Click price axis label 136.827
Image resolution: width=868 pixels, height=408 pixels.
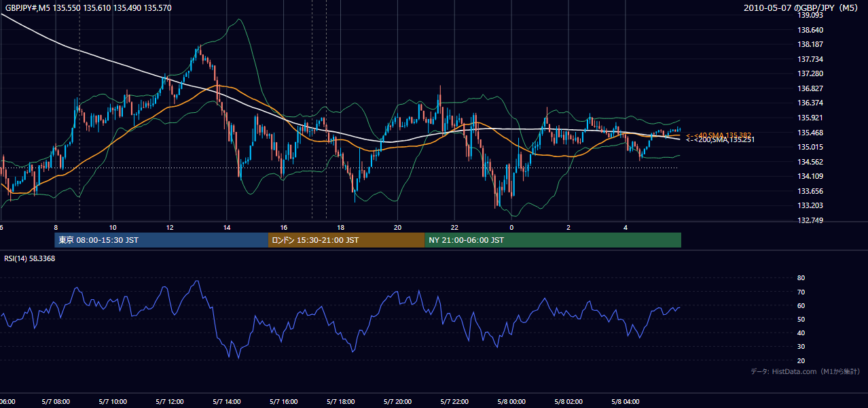coord(811,88)
